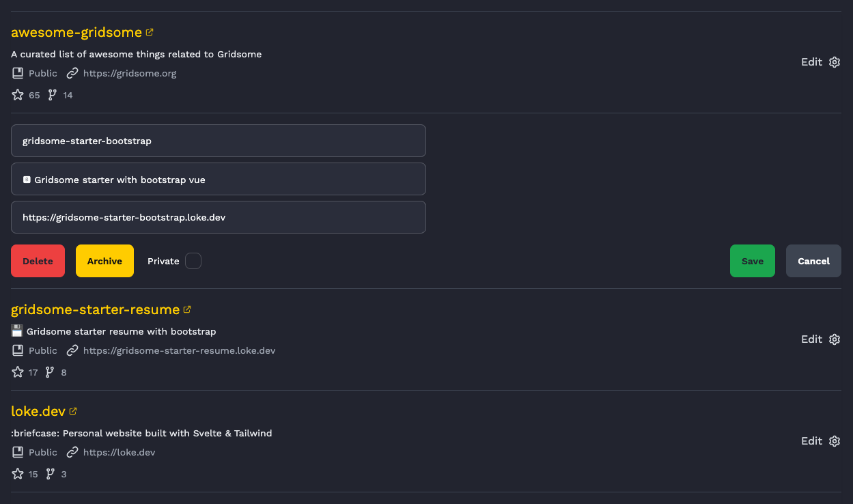
Task: Open the gridsome-starter-resume title link
Action: click(95, 309)
